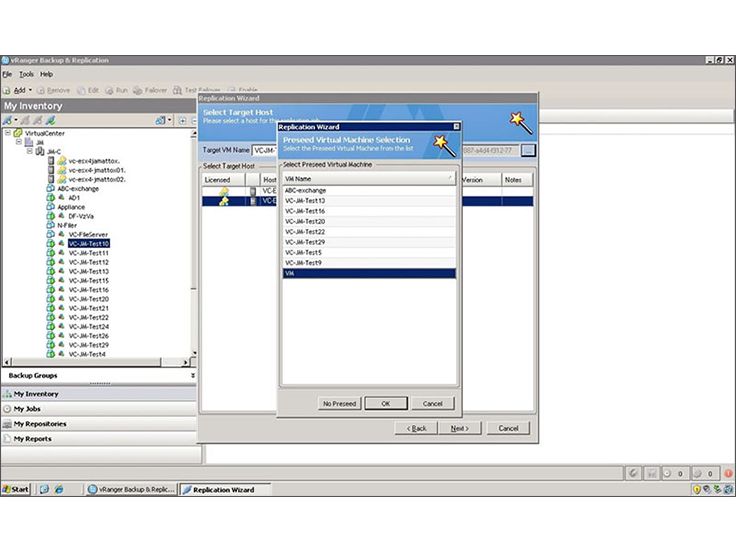Open the File menu

[7, 74]
